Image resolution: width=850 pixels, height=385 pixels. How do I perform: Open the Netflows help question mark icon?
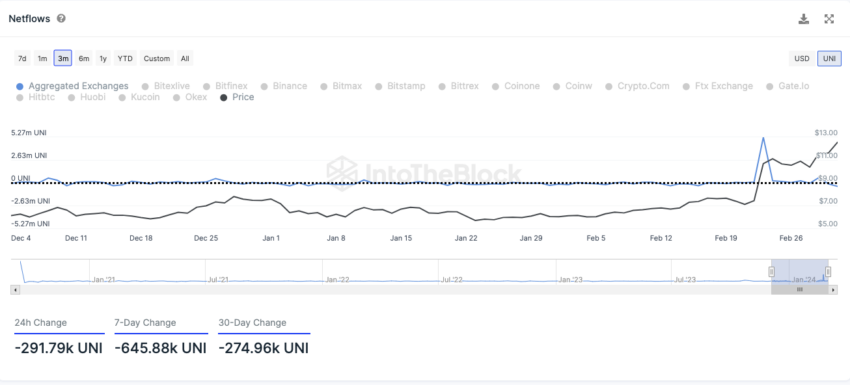(61, 18)
